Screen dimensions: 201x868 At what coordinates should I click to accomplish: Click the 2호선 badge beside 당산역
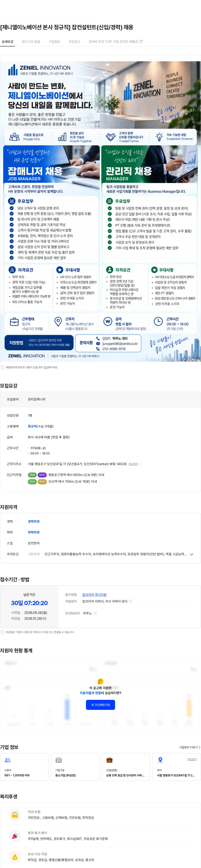(32, 481)
